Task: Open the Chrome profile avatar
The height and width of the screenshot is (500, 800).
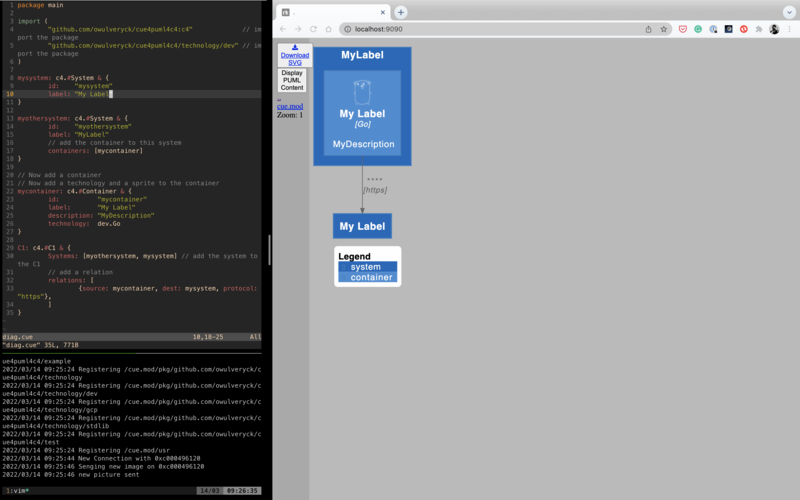Action: [774, 29]
